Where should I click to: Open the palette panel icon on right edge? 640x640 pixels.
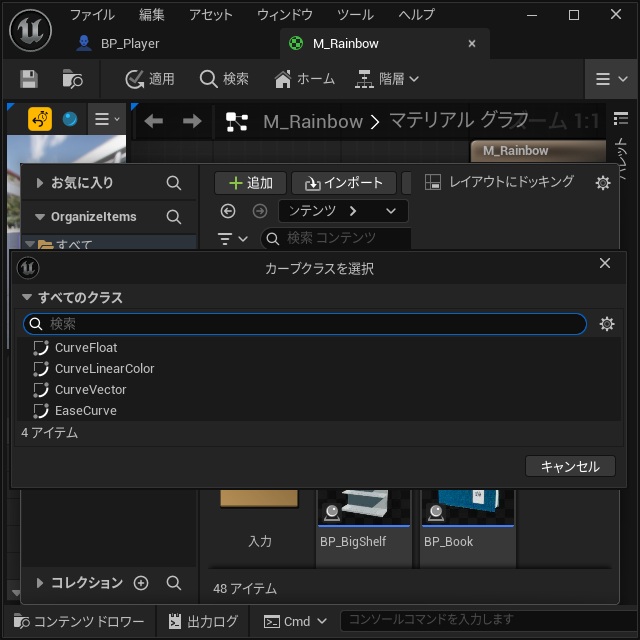[x=620, y=119]
